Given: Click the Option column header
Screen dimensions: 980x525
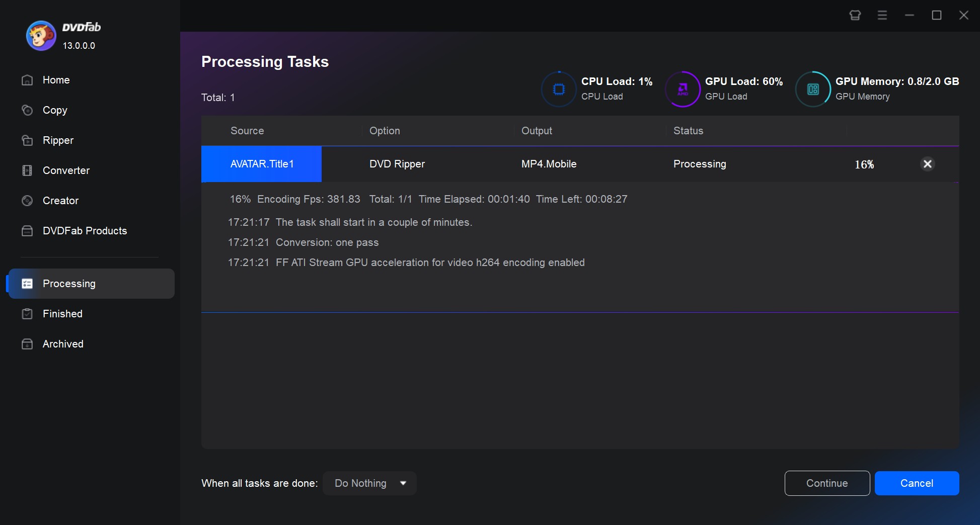Looking at the screenshot, I should 385,131.
